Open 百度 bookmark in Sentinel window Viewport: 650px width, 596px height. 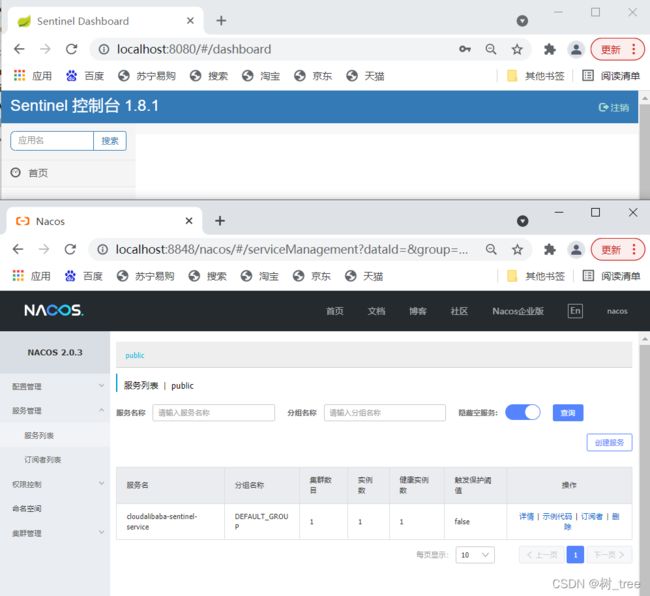tap(85, 76)
